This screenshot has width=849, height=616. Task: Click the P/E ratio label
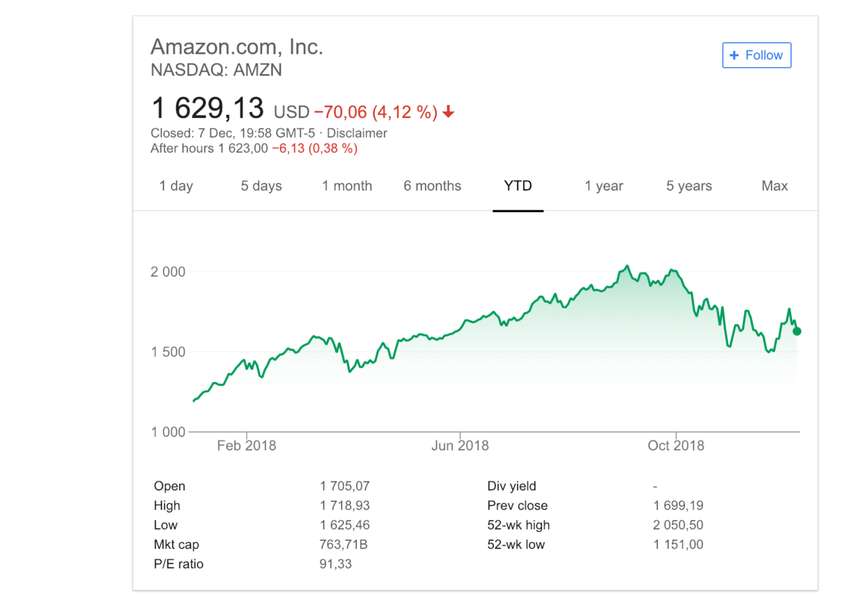[x=178, y=565]
